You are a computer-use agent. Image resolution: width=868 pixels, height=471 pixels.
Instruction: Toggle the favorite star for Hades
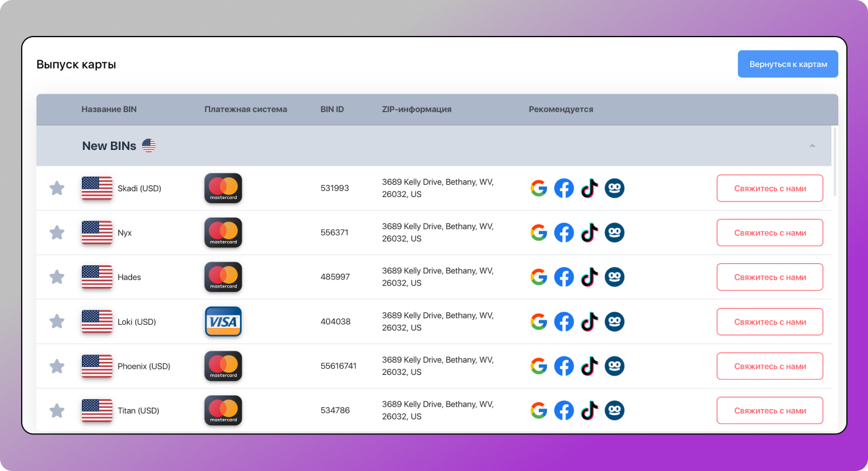[x=57, y=278]
